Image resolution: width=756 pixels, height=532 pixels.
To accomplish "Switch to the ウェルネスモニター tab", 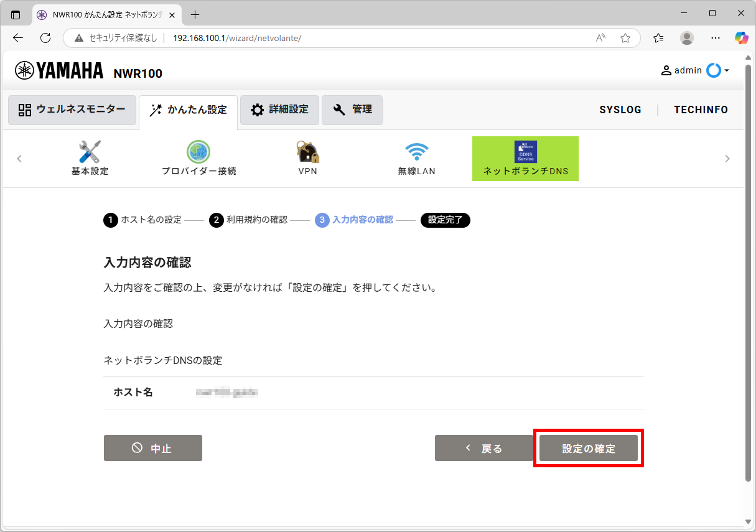I will (72, 110).
